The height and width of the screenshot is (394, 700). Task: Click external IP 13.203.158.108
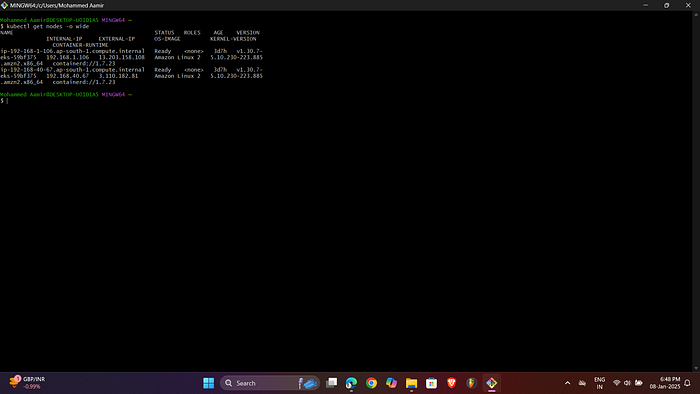121,58
